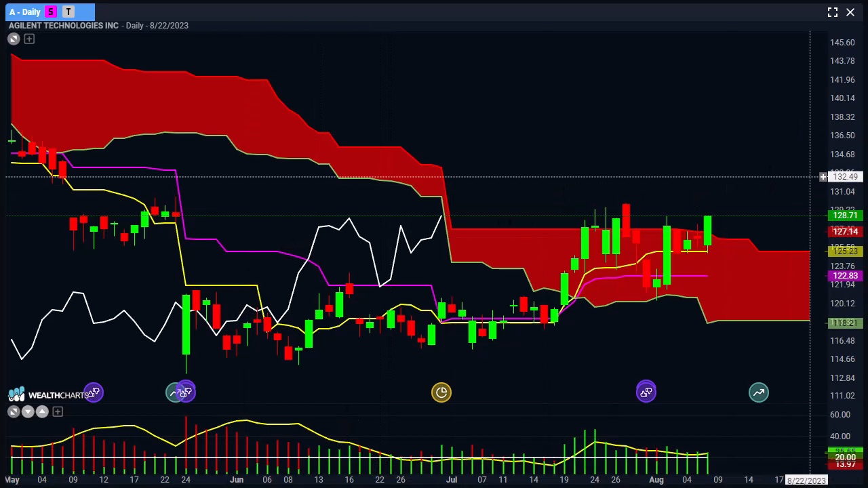The width and height of the screenshot is (868, 488).
Task: Click the 132.49 crosshair price label
Action: 845,177
